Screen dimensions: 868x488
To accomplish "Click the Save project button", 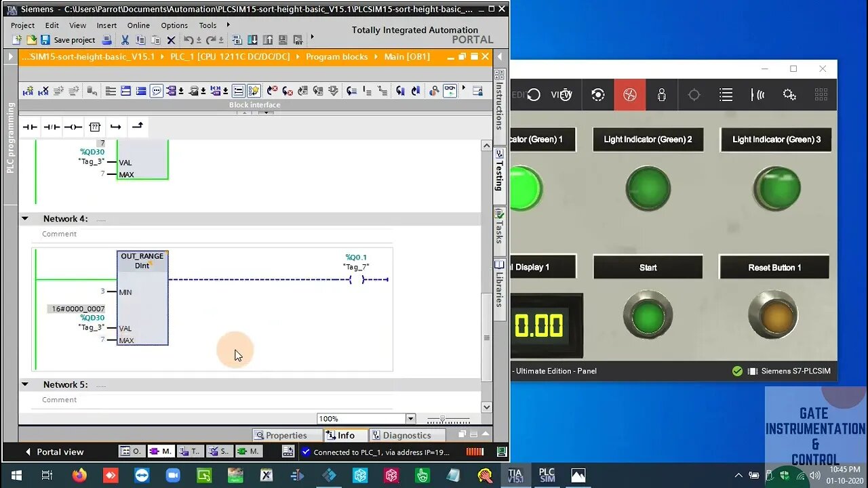I will 67,40.
